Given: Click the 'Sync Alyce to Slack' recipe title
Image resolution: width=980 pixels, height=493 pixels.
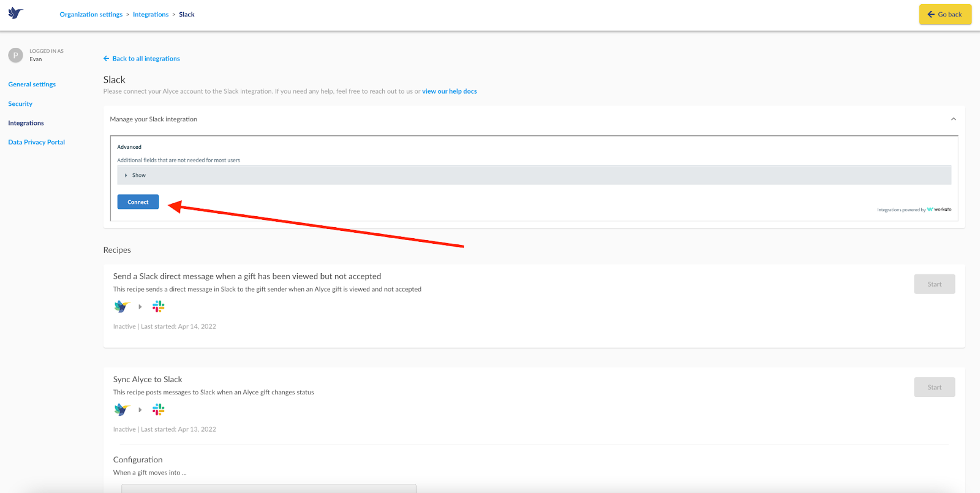Looking at the screenshot, I should tap(148, 380).
